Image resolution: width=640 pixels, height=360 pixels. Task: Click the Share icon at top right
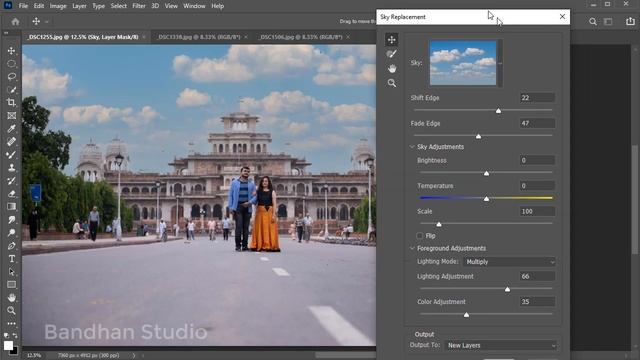click(630, 22)
